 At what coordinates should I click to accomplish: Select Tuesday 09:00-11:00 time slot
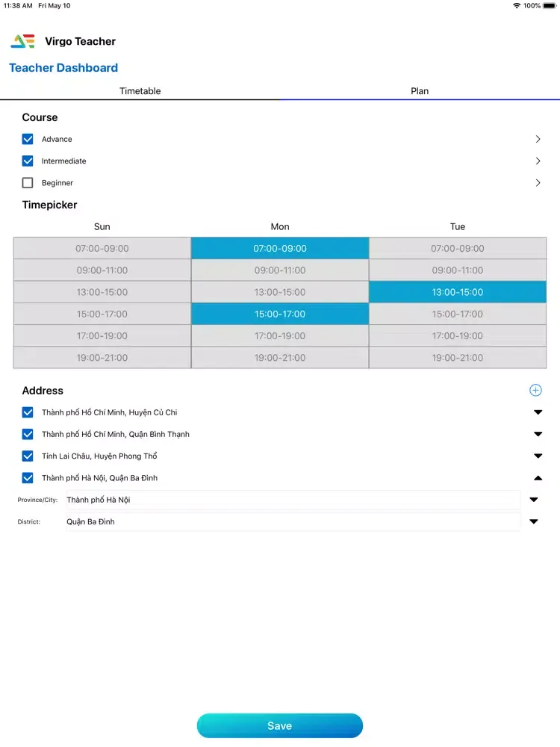tap(458, 270)
